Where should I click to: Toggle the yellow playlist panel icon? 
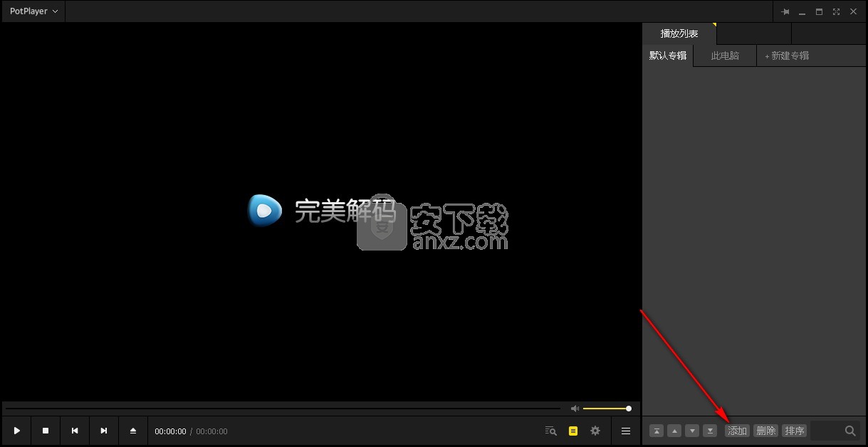point(573,431)
